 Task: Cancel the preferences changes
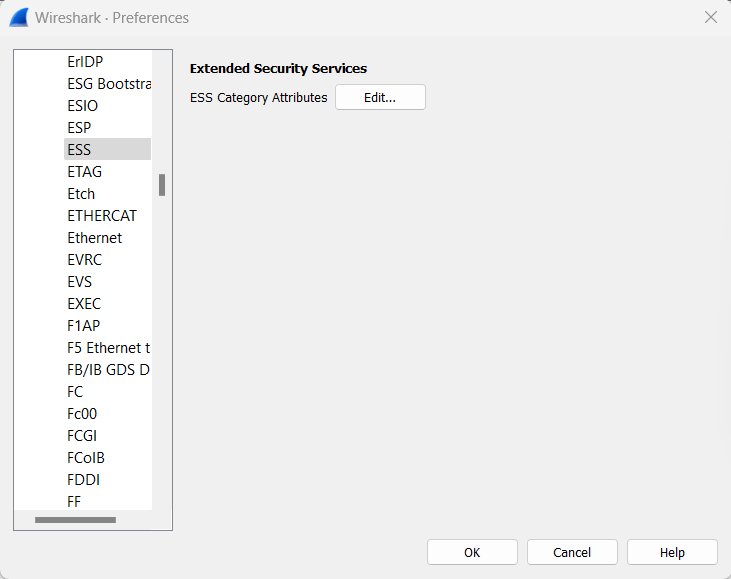(x=572, y=552)
